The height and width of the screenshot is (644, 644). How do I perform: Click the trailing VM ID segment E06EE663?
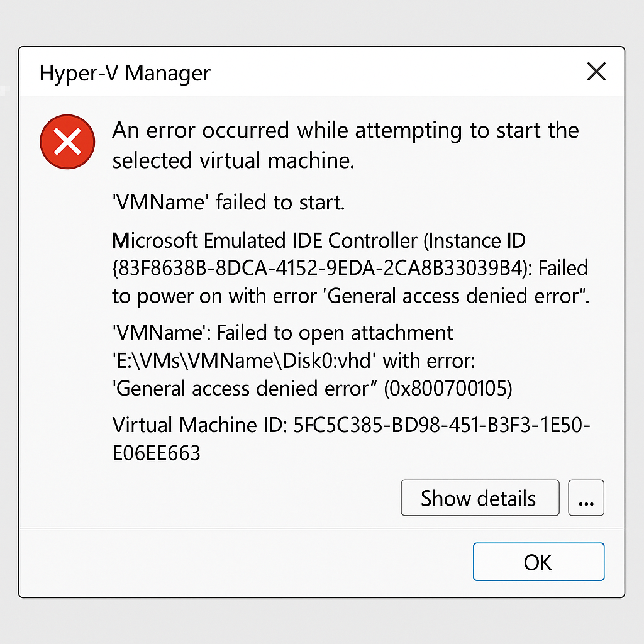(156, 453)
